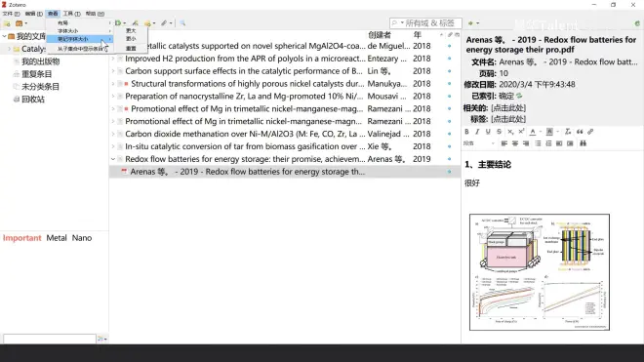644x362 pixels.
Task: Insert a link using the chain icon
Action: (x=590, y=132)
